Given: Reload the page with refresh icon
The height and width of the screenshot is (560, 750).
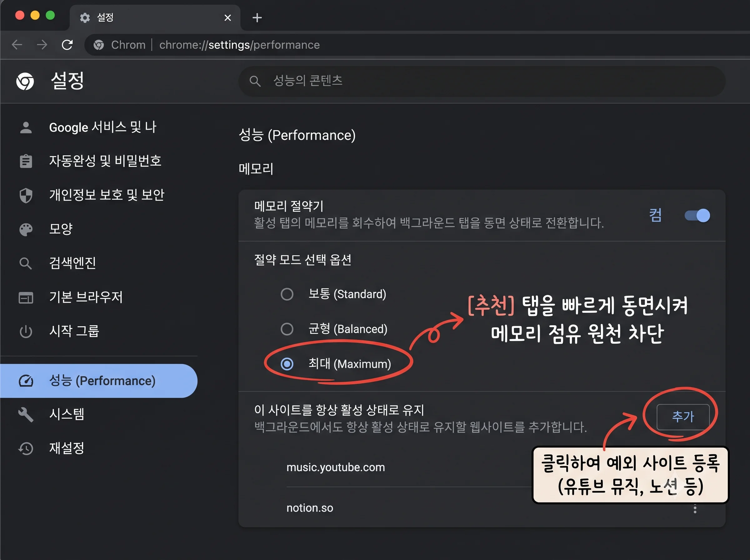Looking at the screenshot, I should coord(67,44).
